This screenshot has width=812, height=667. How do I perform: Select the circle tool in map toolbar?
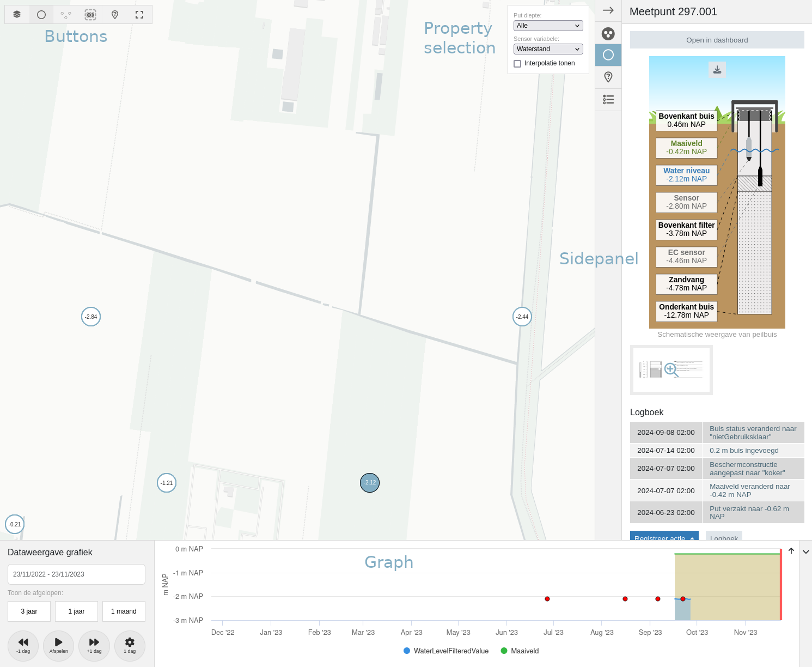(x=41, y=15)
